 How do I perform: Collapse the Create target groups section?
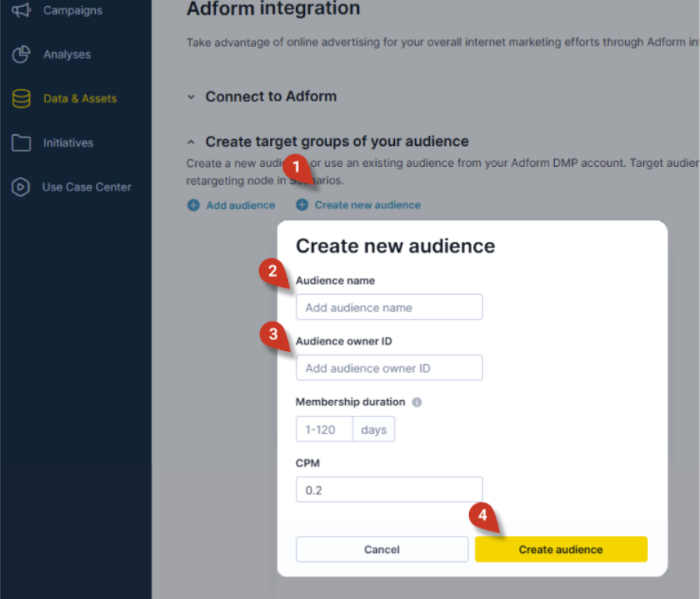pos(191,141)
